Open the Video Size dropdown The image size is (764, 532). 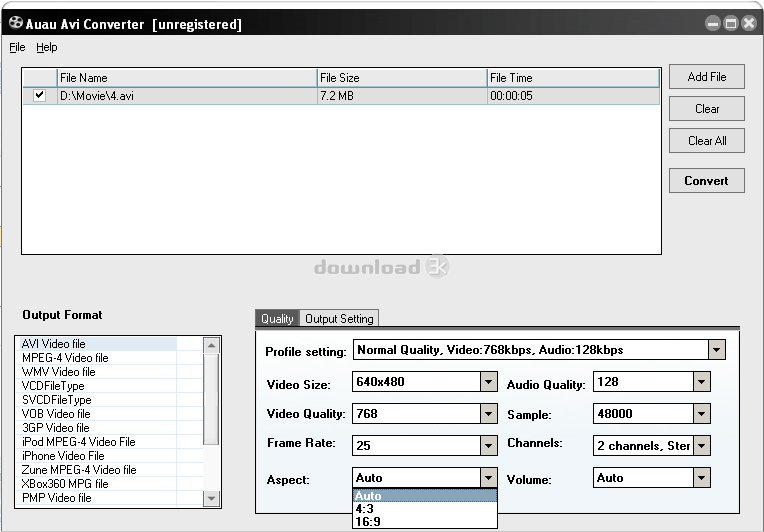(488, 382)
